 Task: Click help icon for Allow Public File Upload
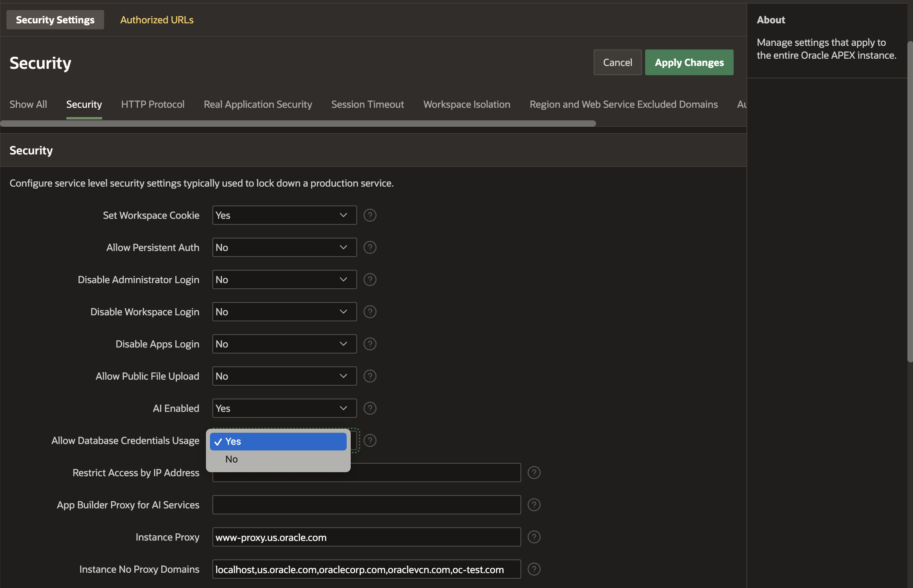point(370,376)
